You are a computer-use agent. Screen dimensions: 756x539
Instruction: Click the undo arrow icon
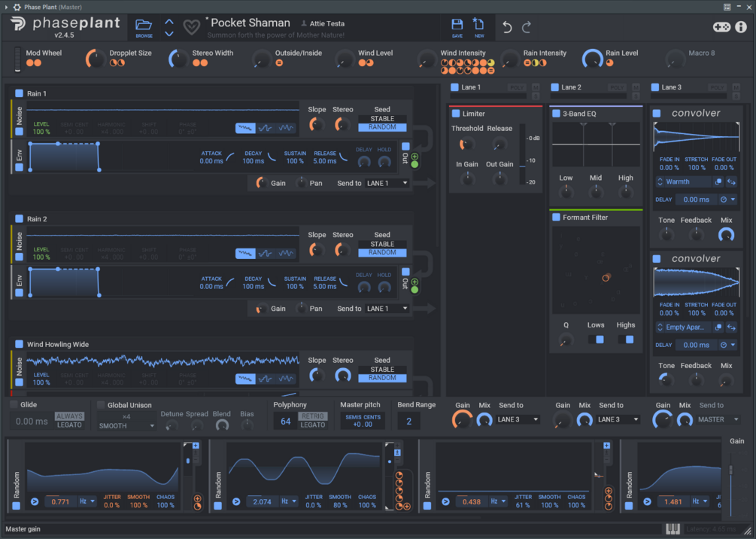point(507,27)
